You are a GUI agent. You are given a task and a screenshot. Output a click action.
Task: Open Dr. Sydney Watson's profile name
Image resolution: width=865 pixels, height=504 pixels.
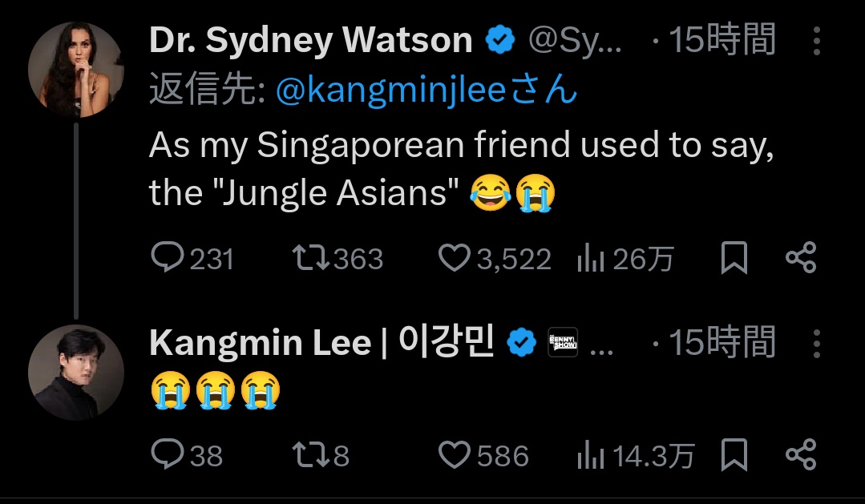[310, 40]
